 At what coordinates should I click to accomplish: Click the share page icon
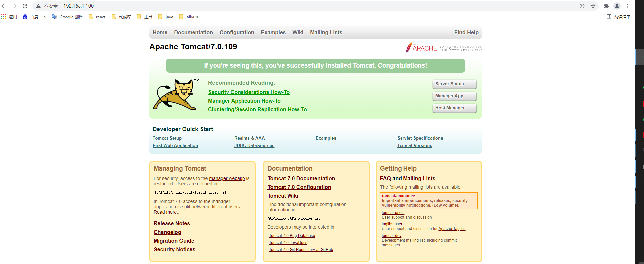[582, 6]
